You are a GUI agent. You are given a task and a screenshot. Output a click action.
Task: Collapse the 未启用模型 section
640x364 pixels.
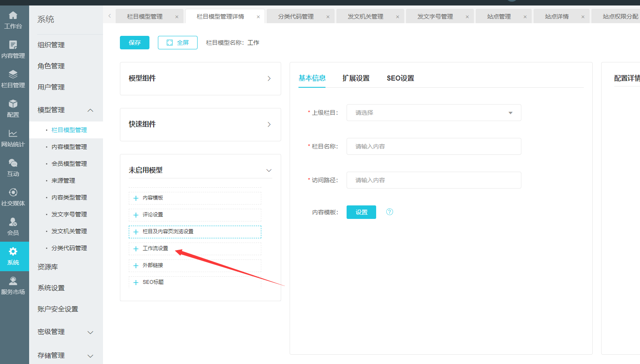(x=269, y=170)
